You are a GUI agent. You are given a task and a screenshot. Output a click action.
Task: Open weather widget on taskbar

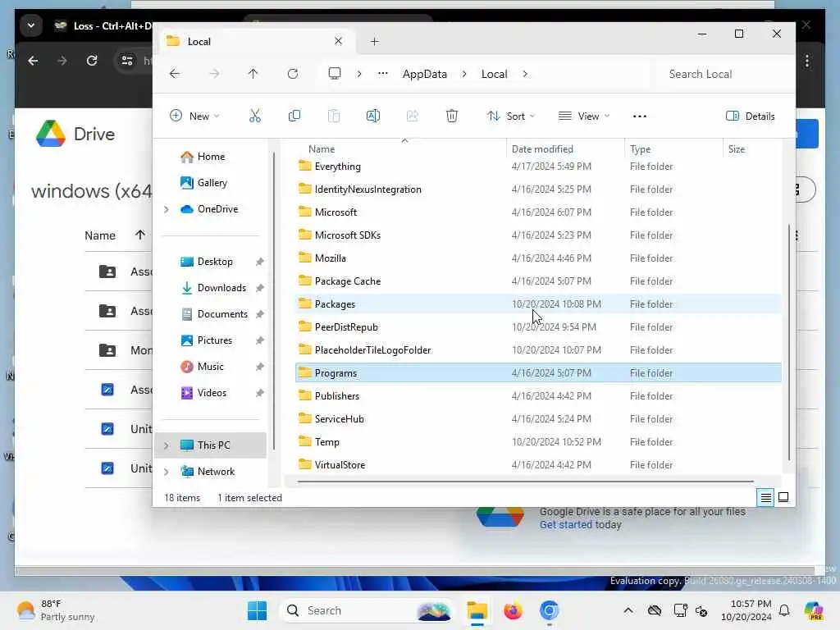pos(56,610)
